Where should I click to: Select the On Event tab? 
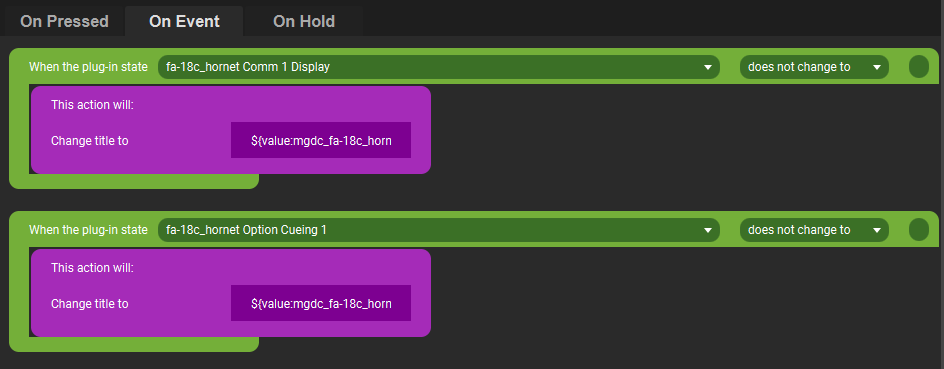(x=184, y=22)
